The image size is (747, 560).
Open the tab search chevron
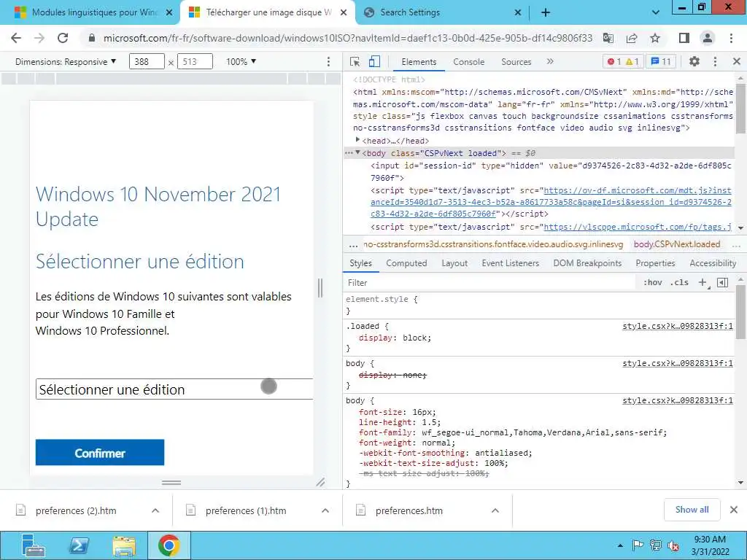tap(656, 12)
